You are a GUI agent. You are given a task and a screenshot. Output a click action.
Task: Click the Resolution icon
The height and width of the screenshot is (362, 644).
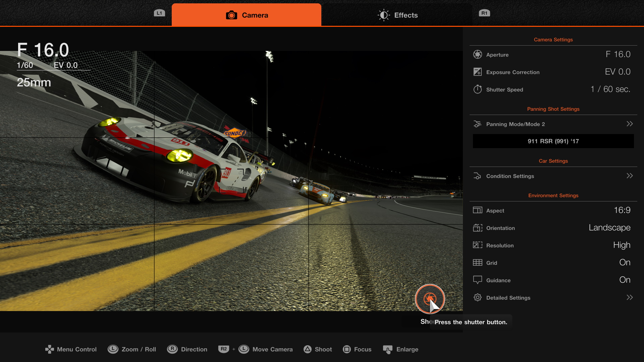point(478,245)
